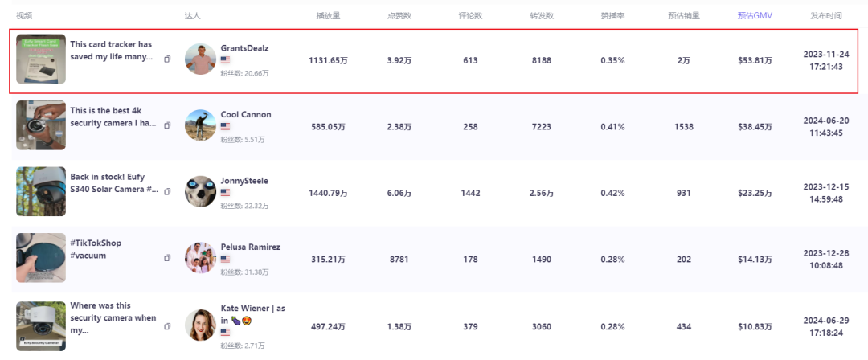The width and height of the screenshot is (868, 360).
Task: Click JonnySteele's avatar image
Action: 200,192
